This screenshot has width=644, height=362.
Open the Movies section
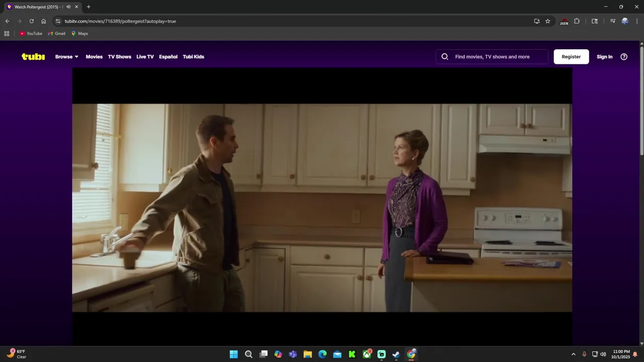(x=94, y=57)
